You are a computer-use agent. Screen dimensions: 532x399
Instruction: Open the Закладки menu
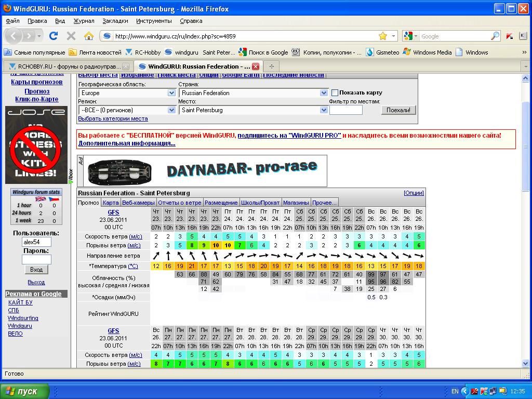(x=115, y=21)
